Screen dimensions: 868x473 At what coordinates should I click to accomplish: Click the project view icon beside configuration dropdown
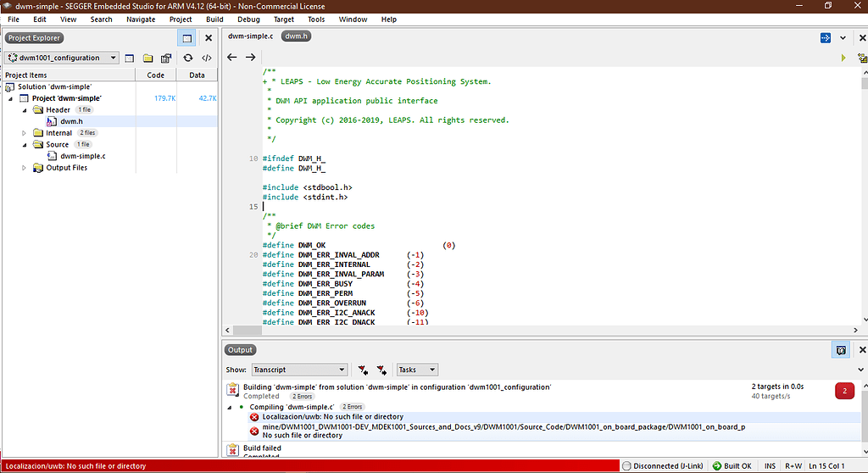(x=129, y=58)
